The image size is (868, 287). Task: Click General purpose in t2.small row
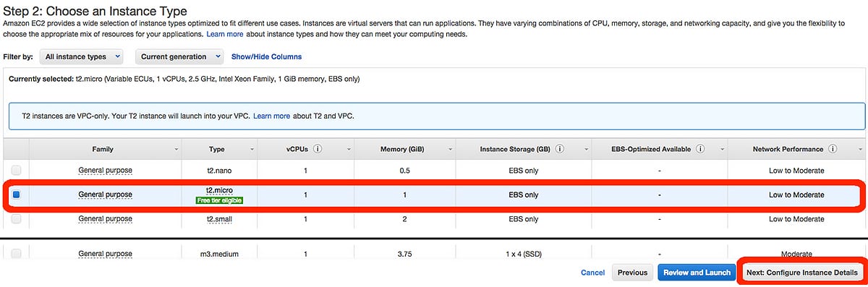105,218
